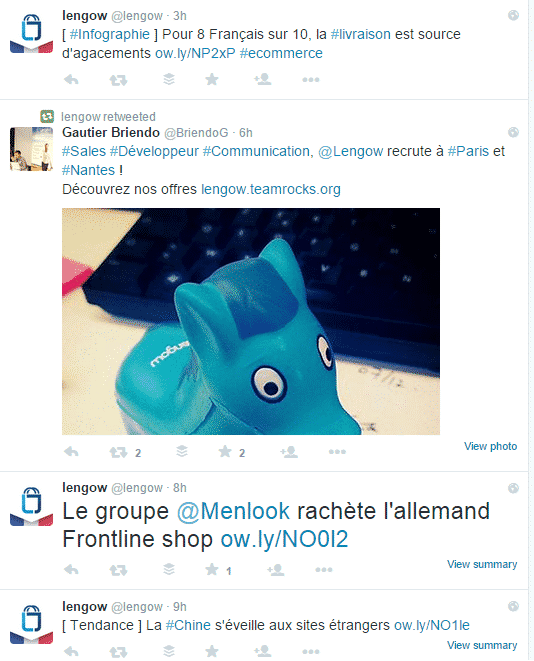
Task: Star the Menlook Frontline shop tweet
Action: pos(212,570)
